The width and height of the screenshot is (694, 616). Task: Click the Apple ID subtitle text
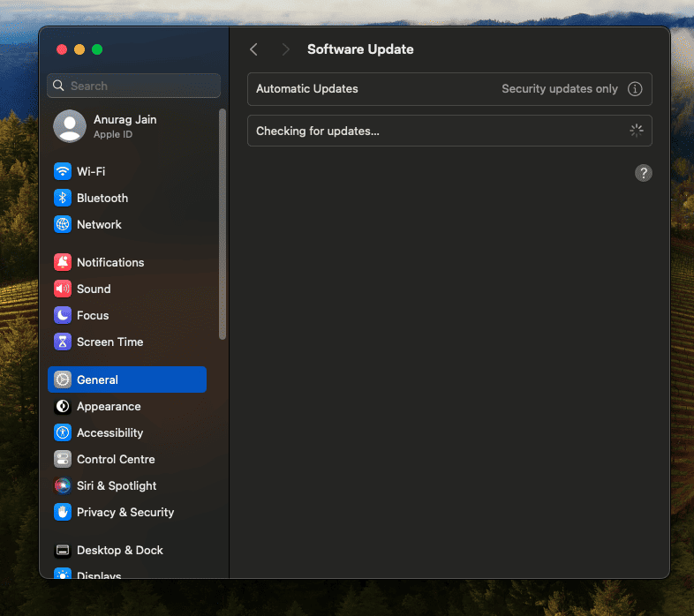(113, 134)
